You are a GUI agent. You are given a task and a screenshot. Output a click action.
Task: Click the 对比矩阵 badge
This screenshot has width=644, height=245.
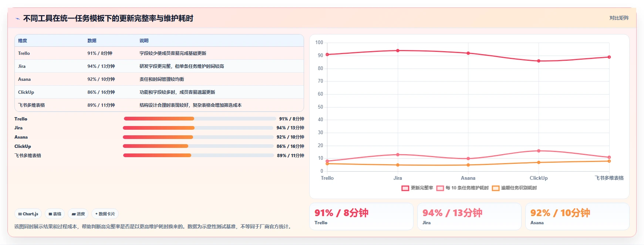(619, 18)
